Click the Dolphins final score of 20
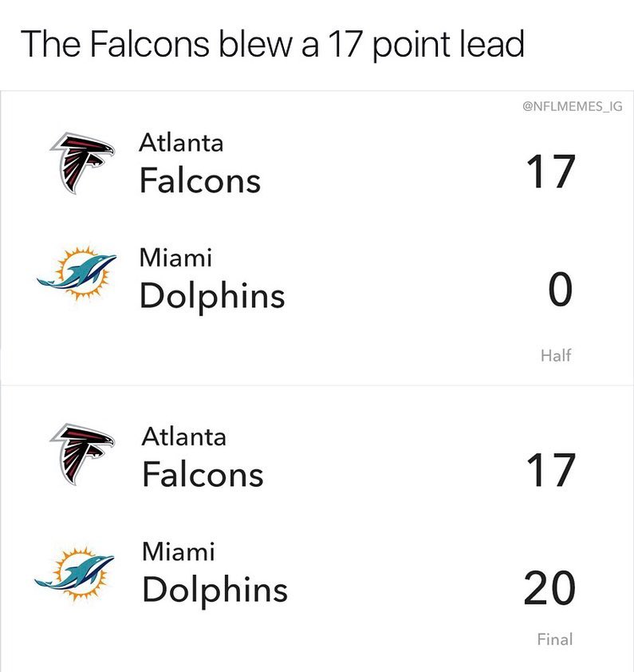The width and height of the screenshot is (634, 672). 549,587
